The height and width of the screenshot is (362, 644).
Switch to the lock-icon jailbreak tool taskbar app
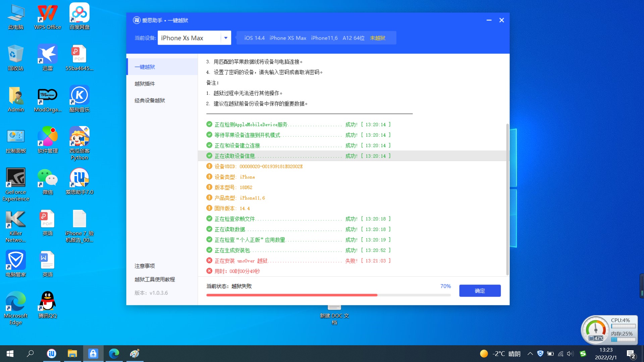(93, 354)
